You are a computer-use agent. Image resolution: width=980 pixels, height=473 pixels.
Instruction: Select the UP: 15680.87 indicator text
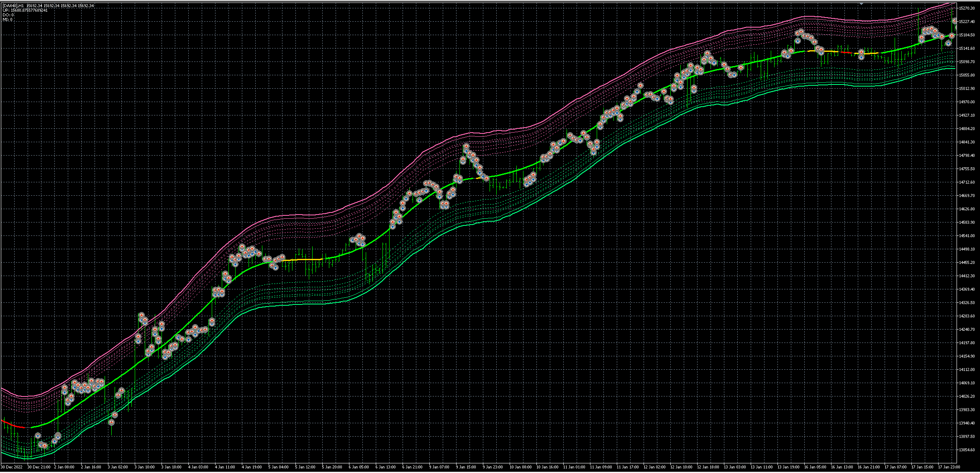pyautogui.click(x=25, y=10)
